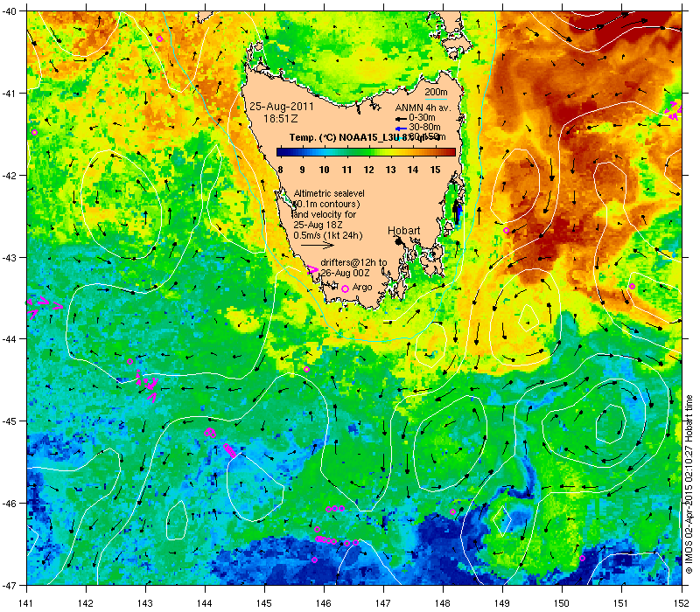Click the magenta Argo circle in the legend

pyautogui.click(x=345, y=289)
